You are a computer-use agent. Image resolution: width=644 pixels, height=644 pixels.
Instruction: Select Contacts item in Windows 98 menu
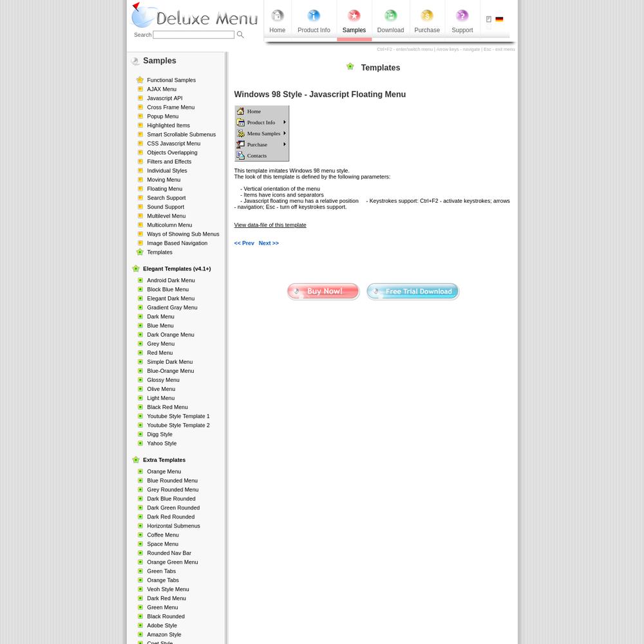pos(261,156)
